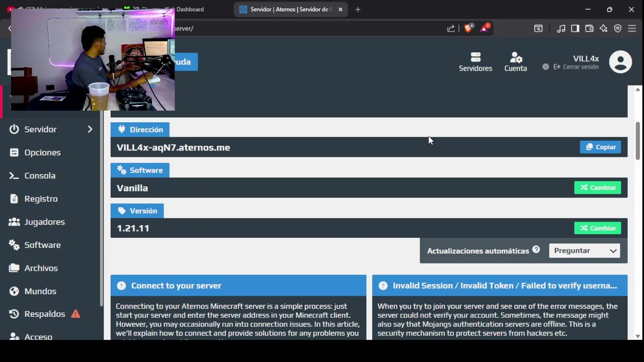The width and height of the screenshot is (644, 362).
Task: Open Jugadores in the sidebar
Action: (x=44, y=222)
